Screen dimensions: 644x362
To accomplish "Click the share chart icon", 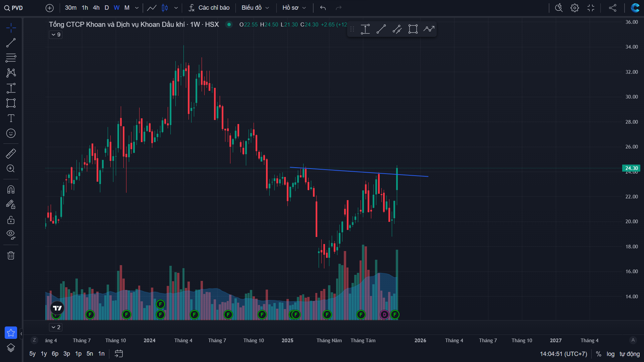I will pos(612,8).
